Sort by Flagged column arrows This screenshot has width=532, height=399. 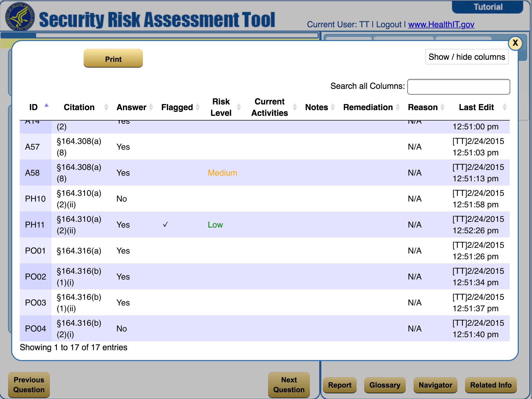[x=198, y=107]
